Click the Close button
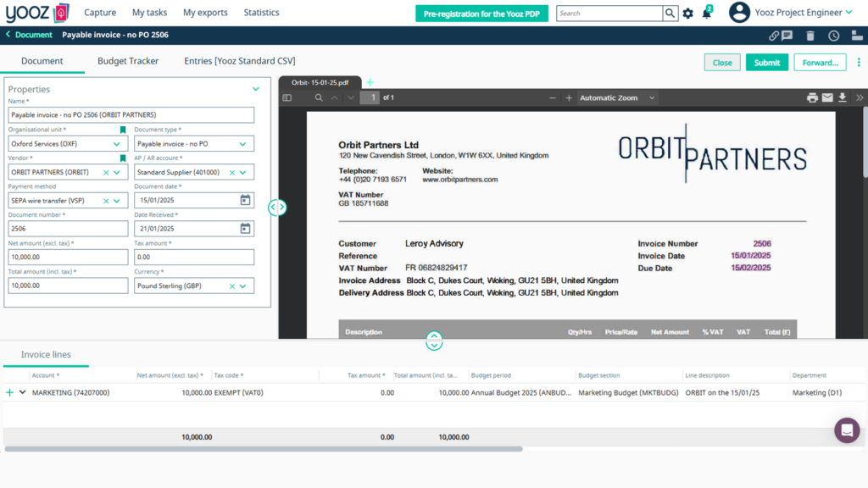This screenshot has height=488, width=868. click(722, 63)
